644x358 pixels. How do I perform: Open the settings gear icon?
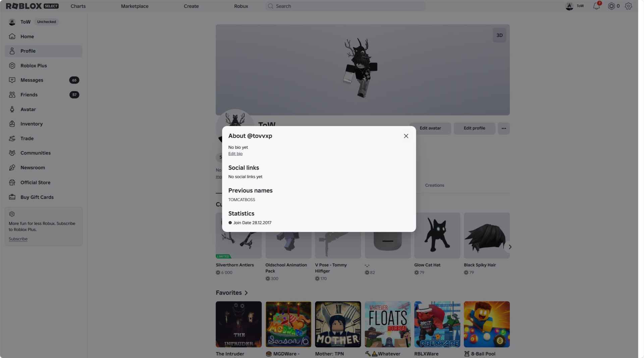click(629, 6)
